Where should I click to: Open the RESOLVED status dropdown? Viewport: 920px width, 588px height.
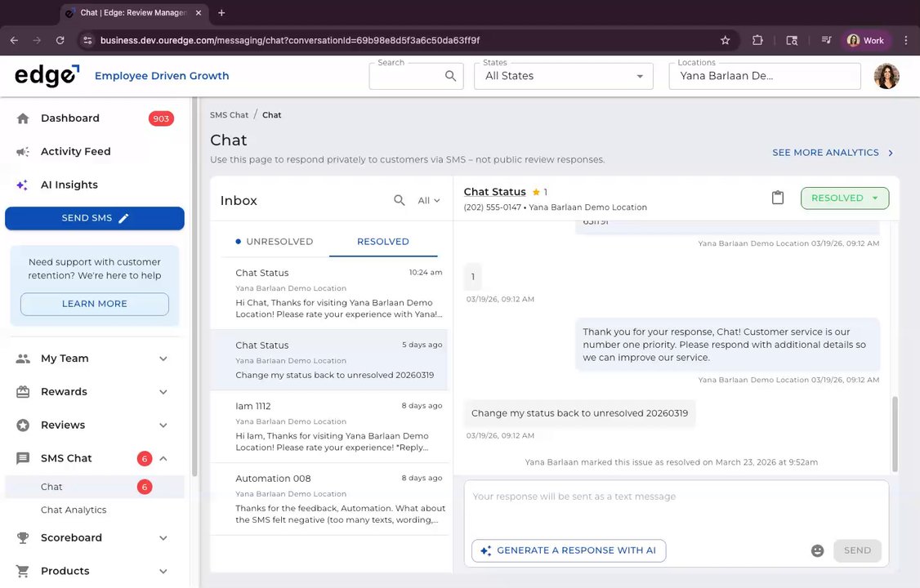click(x=845, y=198)
